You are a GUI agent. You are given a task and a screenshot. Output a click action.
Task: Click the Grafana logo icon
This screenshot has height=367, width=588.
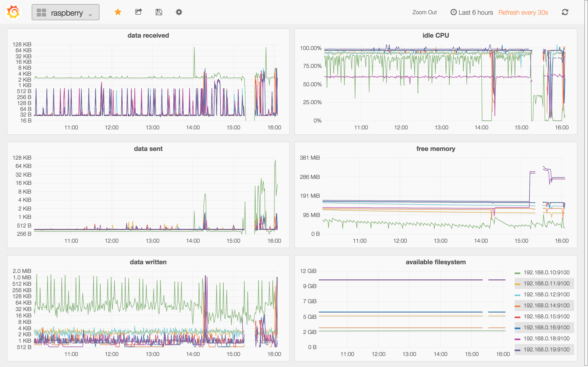click(13, 12)
